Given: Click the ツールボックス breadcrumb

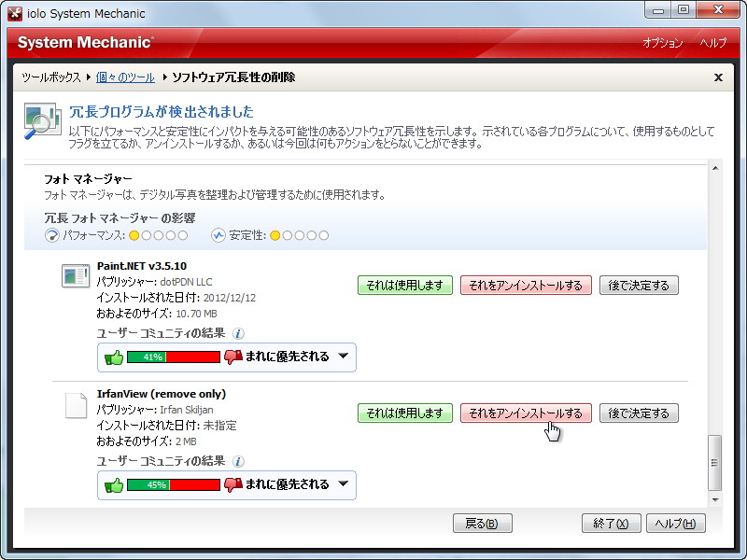Looking at the screenshot, I should 51,77.
